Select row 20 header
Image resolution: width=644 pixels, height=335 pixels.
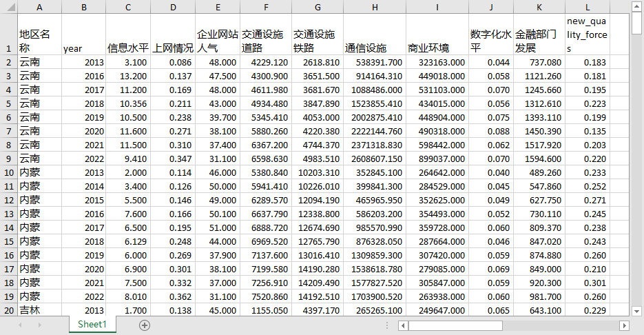click(x=9, y=310)
